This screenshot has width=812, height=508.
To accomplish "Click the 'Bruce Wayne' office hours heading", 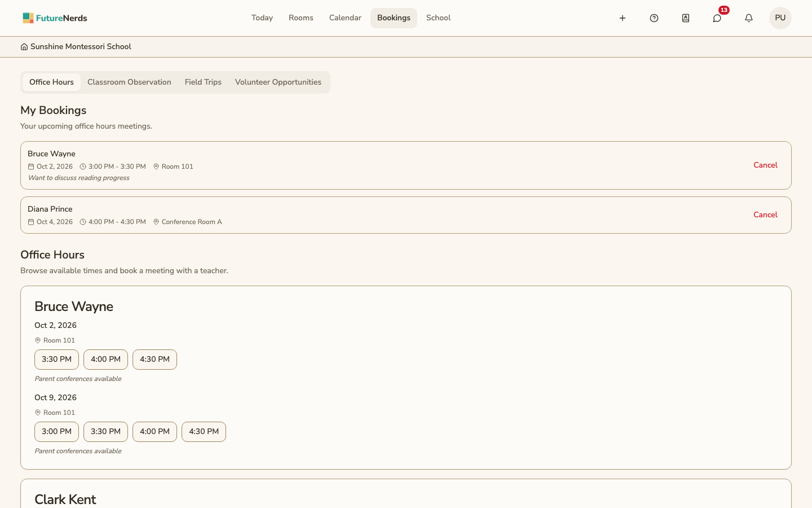I will click(74, 306).
